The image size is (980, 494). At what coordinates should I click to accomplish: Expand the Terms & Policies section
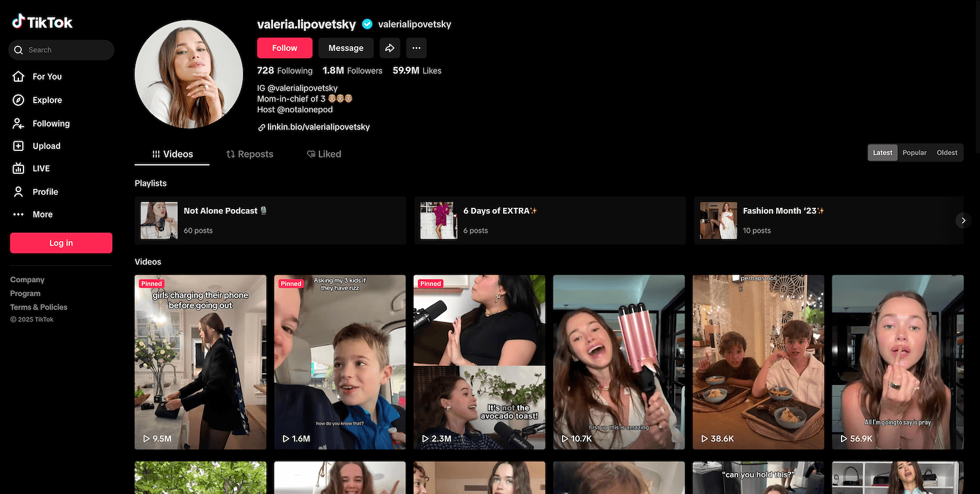click(39, 307)
